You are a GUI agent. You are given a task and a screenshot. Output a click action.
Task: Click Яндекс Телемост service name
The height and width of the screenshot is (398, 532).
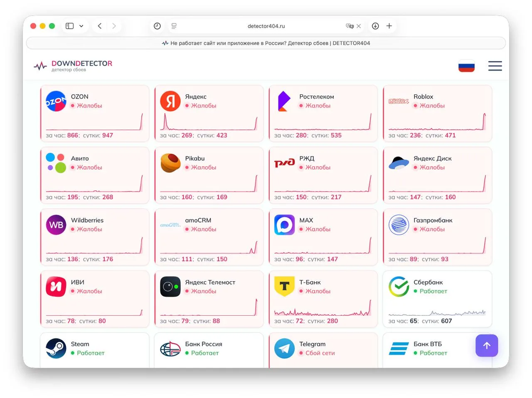(210, 282)
